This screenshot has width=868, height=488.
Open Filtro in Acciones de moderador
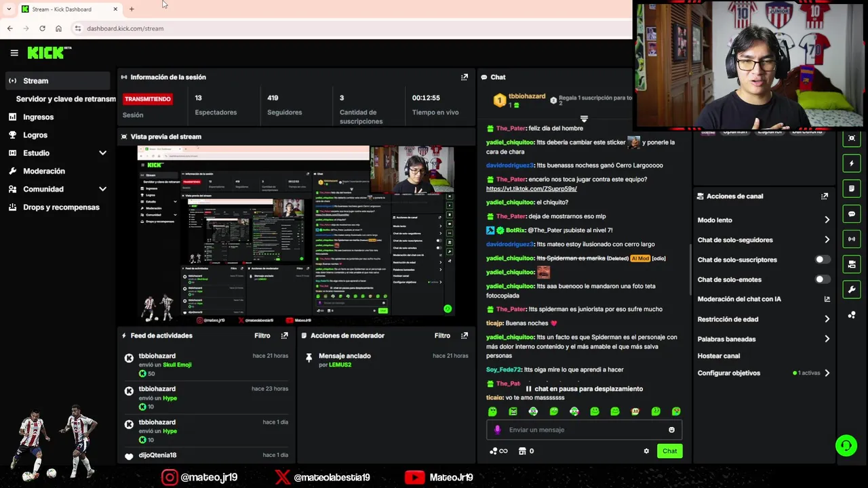[442, 335]
